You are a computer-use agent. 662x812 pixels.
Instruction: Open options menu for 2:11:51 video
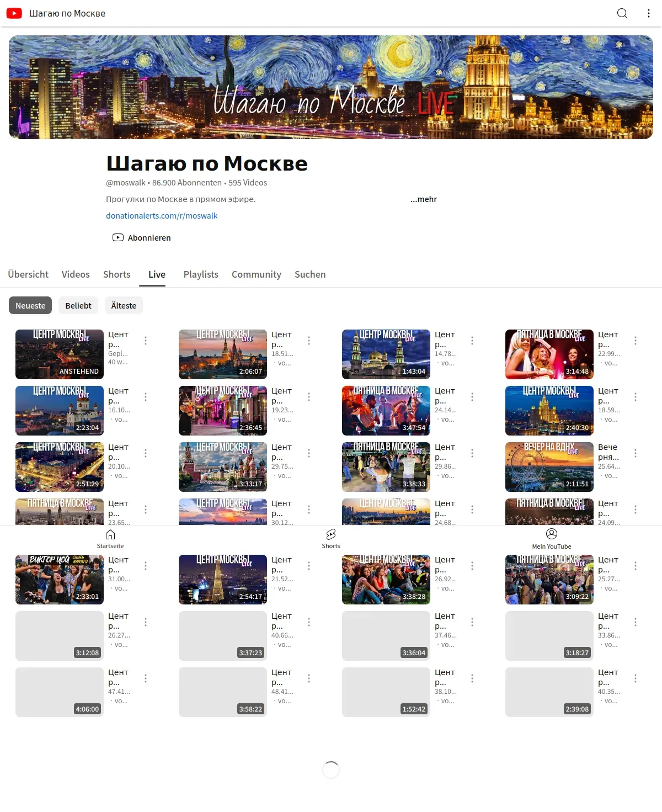tap(636, 453)
